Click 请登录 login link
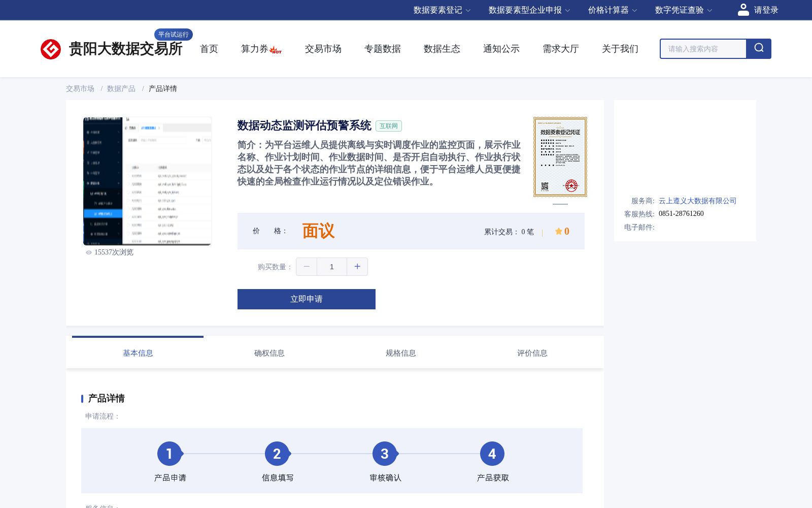Image resolution: width=812 pixels, height=508 pixels. pos(766,10)
